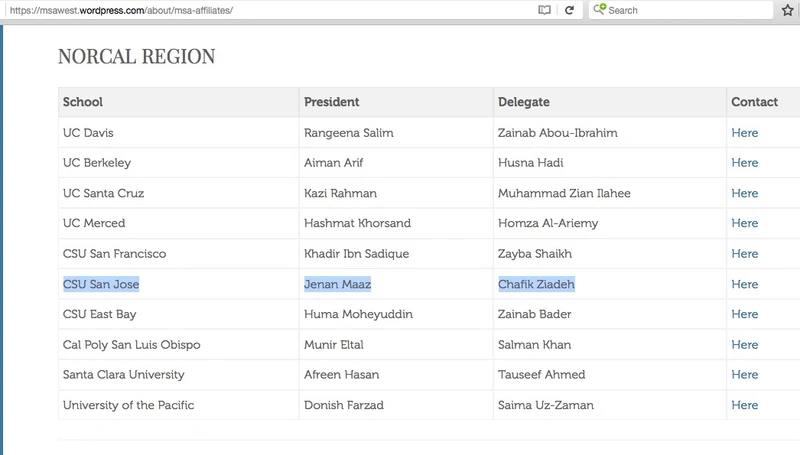Open the Here link for CSU San Francisco

click(x=744, y=254)
